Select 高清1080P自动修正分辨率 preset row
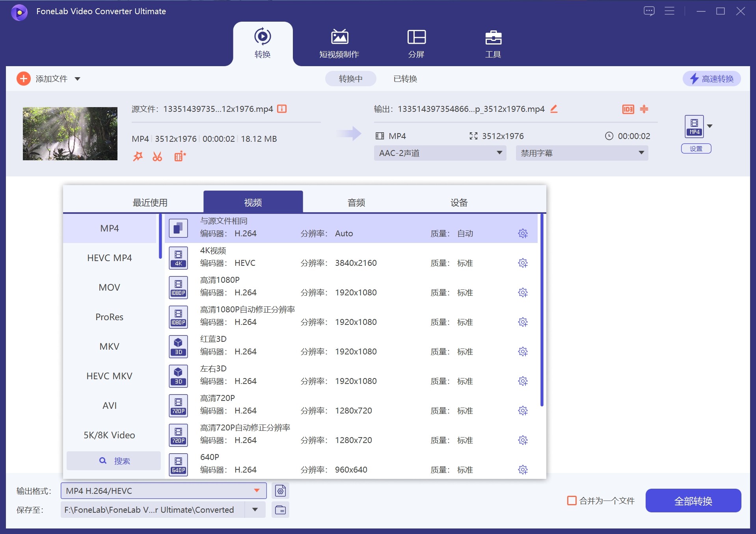This screenshot has width=756, height=534. click(x=351, y=316)
